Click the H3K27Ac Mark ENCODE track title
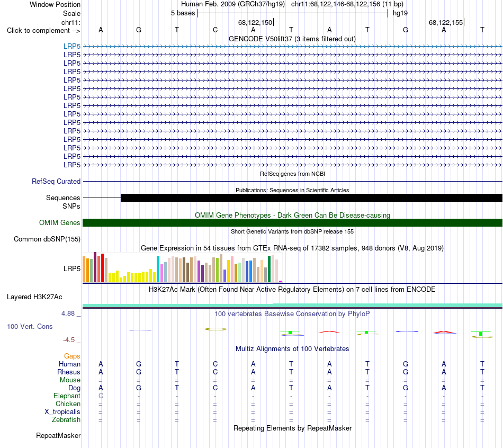 pos(292,290)
